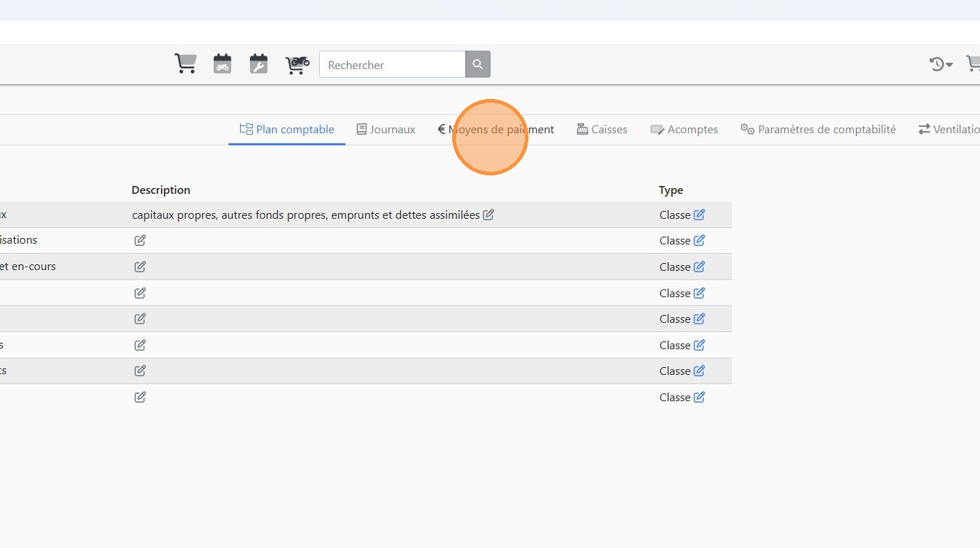Edit the Classe type in the seventh row
980x548 pixels.
point(699,371)
